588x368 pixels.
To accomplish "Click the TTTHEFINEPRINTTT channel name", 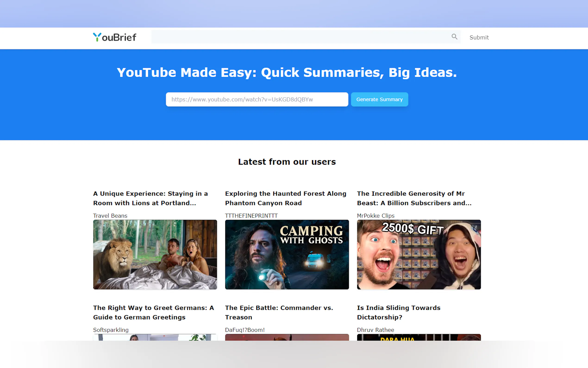I will (x=251, y=216).
